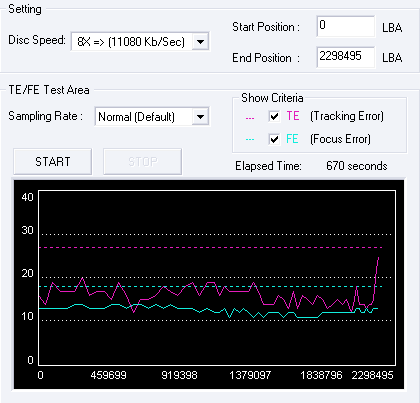Viewport: 420px width, 403px height.
Task: Click the STOP button
Action: coord(143,162)
